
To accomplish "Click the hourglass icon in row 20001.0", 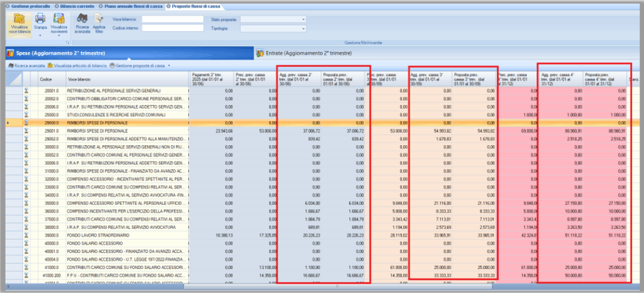I will click(27, 91).
